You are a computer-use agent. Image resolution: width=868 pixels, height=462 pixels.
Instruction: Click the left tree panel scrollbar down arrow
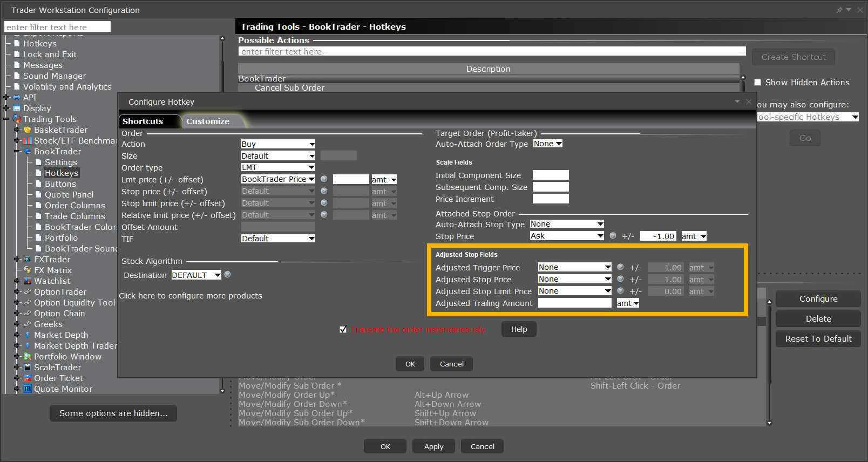(x=222, y=390)
